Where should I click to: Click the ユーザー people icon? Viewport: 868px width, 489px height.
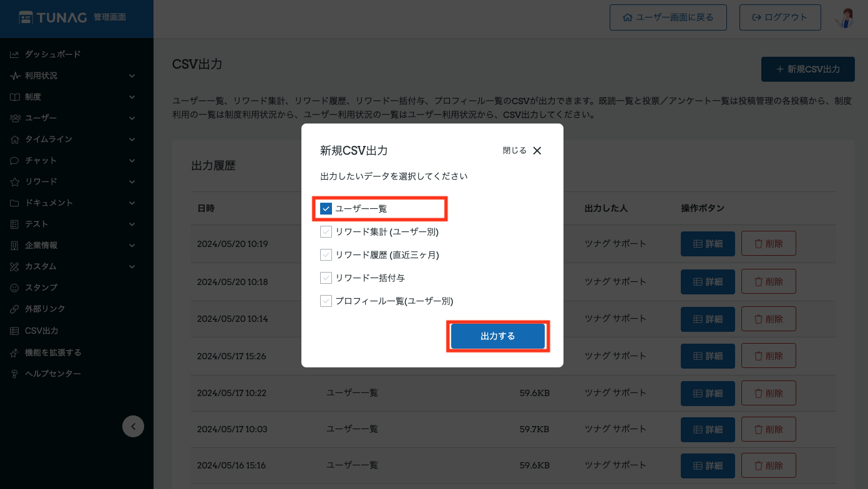[14, 119]
